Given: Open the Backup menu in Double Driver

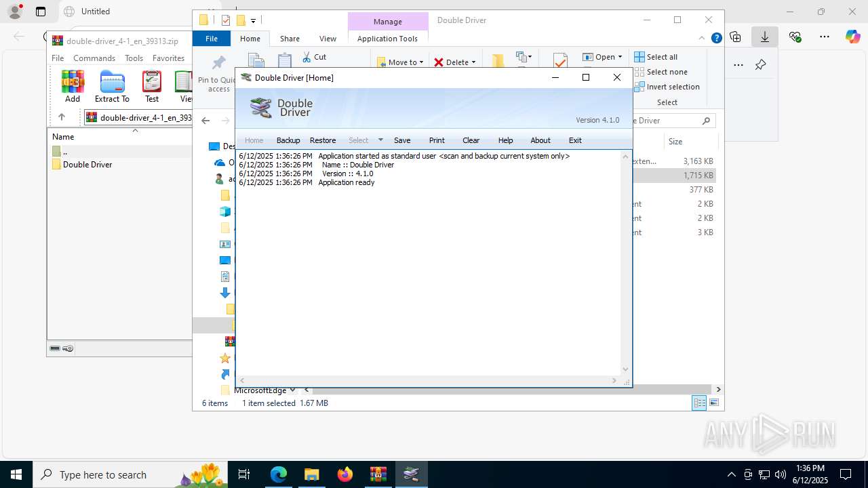Looking at the screenshot, I should pos(288,140).
